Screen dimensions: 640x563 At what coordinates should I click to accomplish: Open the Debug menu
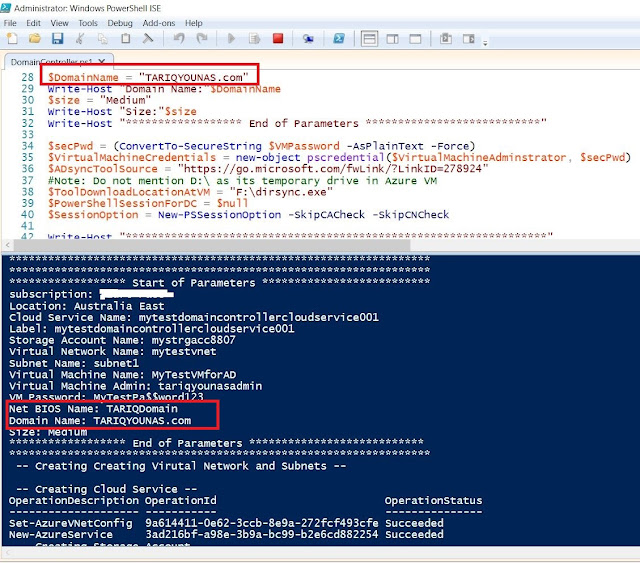click(x=120, y=23)
